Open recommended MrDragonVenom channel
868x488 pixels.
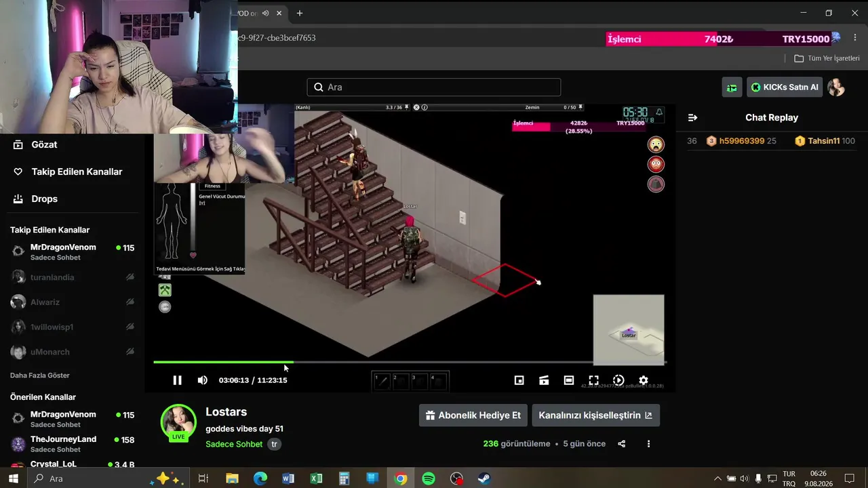pyautogui.click(x=72, y=419)
